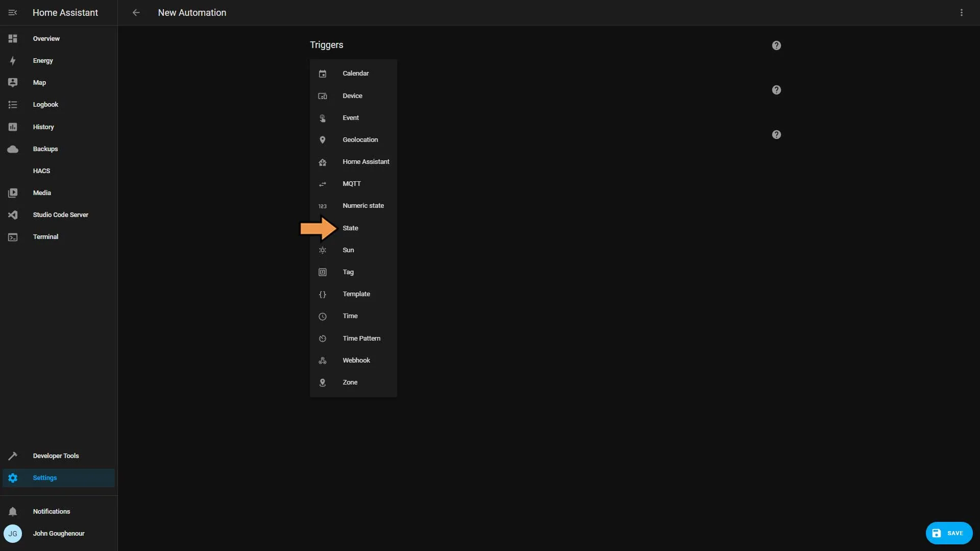
Task: Select Geolocation trigger type
Action: [353, 140]
